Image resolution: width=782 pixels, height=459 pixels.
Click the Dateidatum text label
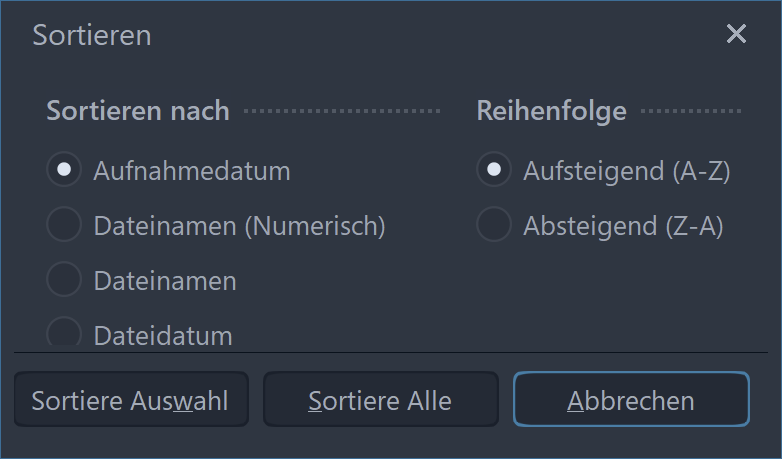[x=163, y=336]
